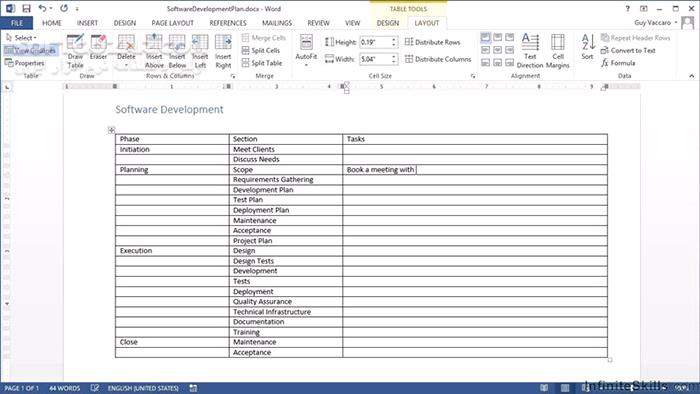The height and width of the screenshot is (394, 700).
Task: Open the AutoFit dropdown
Action: tap(306, 51)
